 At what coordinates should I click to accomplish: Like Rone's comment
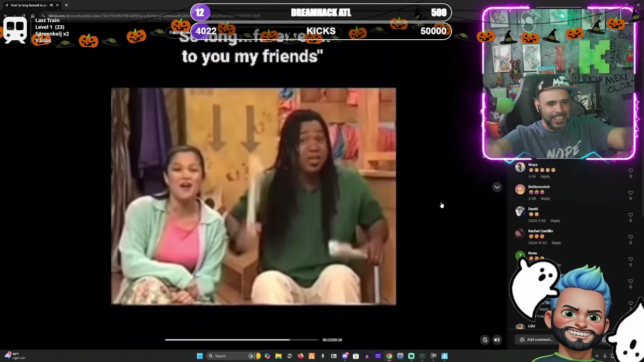(630, 259)
